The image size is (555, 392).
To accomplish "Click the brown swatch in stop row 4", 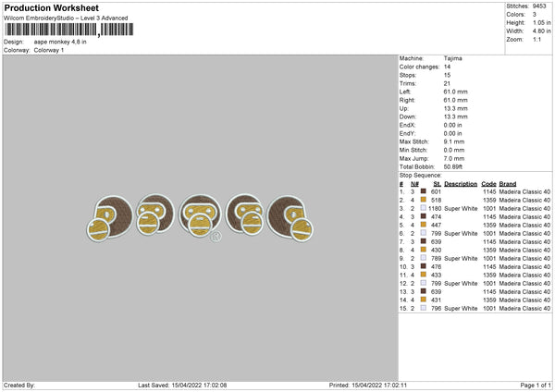I will pos(423,216).
